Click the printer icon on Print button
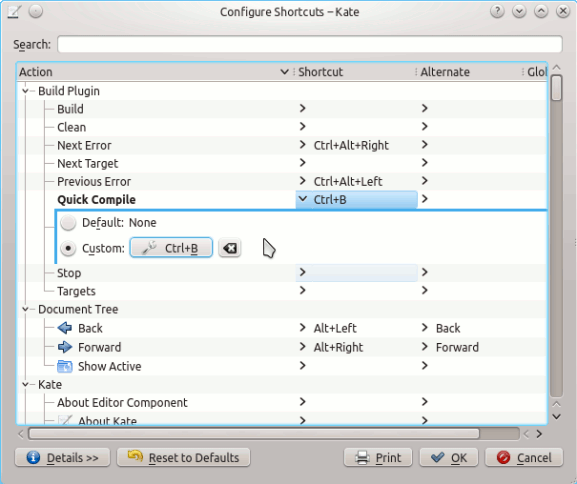577x484 pixels. coord(362,457)
